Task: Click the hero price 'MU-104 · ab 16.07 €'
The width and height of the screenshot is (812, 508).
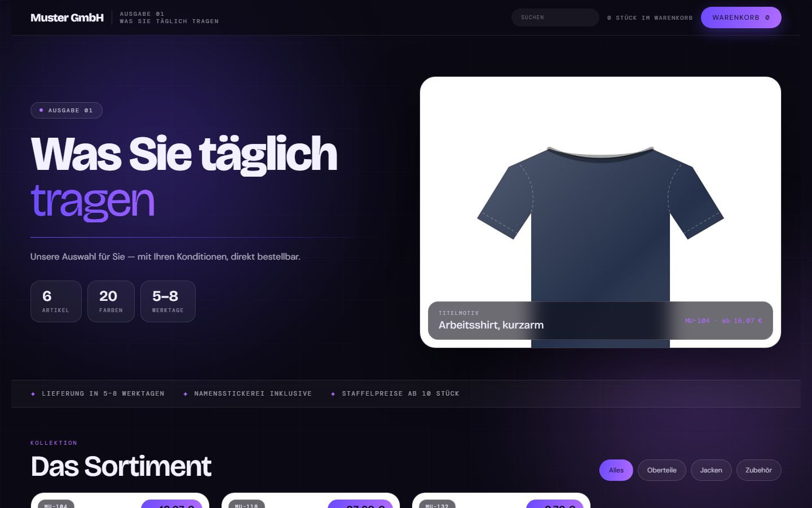Action: 723,321
